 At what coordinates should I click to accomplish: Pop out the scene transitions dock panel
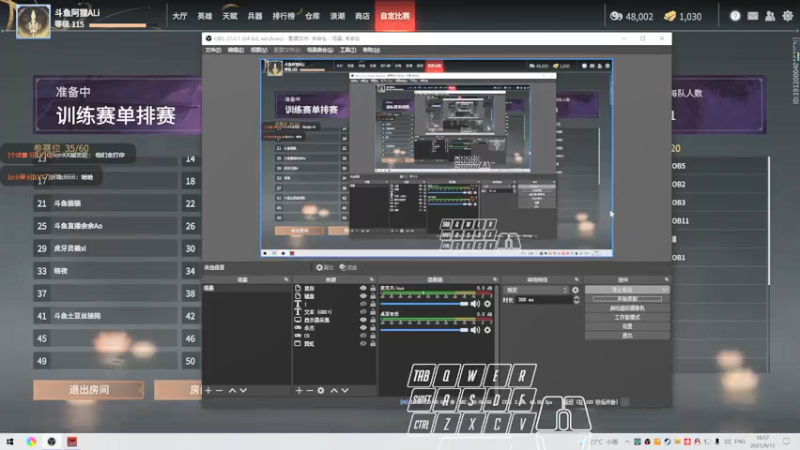[577, 280]
